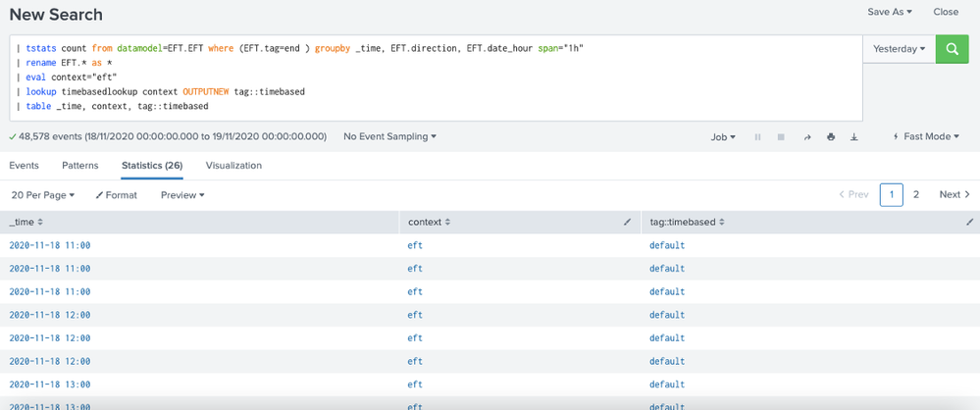Image resolution: width=980 pixels, height=410 pixels.
Task: Switch to the Patterns tab
Action: pyautogui.click(x=79, y=166)
